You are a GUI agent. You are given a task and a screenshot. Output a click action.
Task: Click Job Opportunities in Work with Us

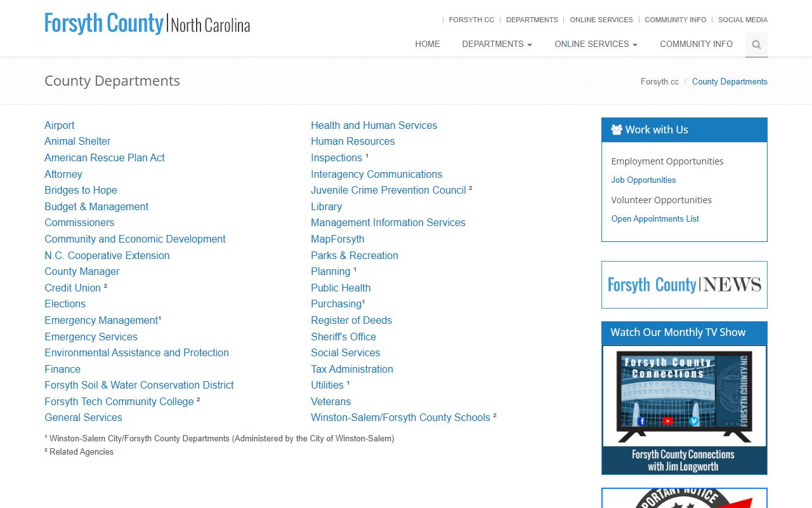643,180
